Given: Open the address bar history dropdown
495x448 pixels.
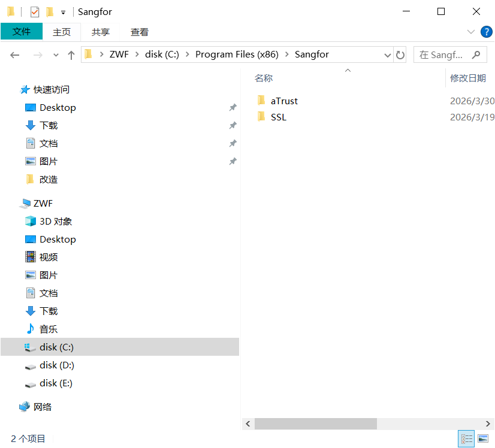Looking at the screenshot, I should [387, 55].
